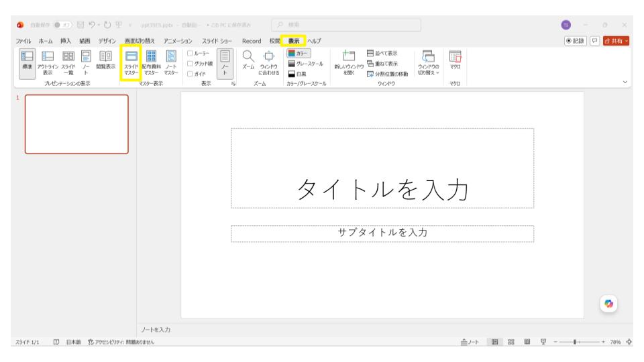644x362 pixels.
Task: Click the save icon in title bar
Action: coord(80,25)
